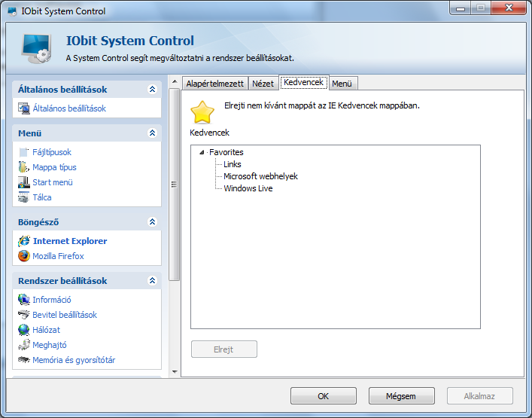Open the Nézet tab
532x418 pixels.
pyautogui.click(x=263, y=84)
